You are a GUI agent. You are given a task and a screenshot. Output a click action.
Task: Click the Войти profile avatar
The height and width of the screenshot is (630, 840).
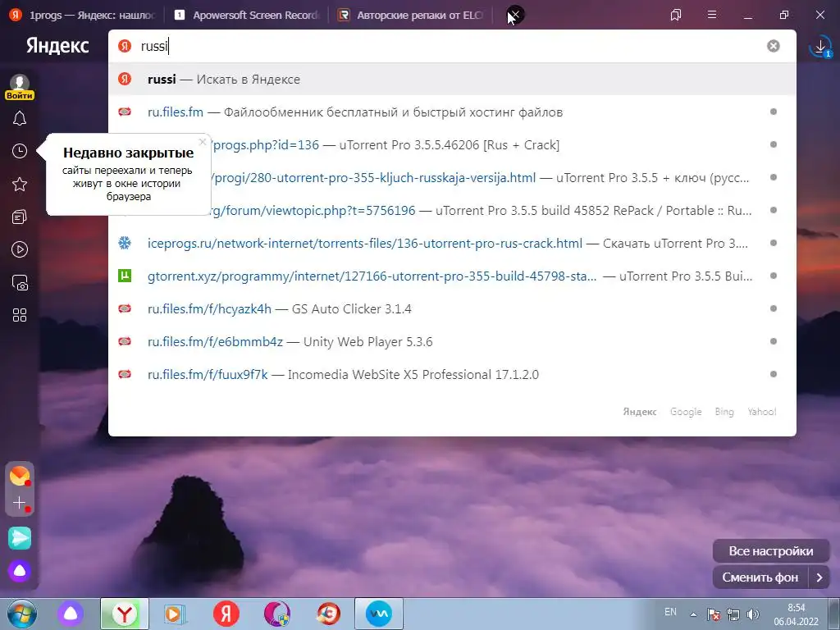pyautogui.click(x=20, y=87)
